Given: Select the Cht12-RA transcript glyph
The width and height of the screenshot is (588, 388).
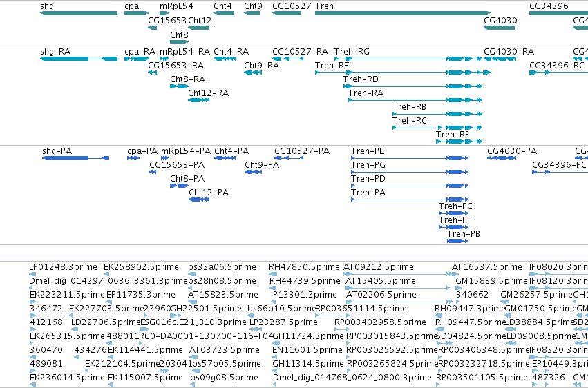Looking at the screenshot, I should (x=199, y=100).
